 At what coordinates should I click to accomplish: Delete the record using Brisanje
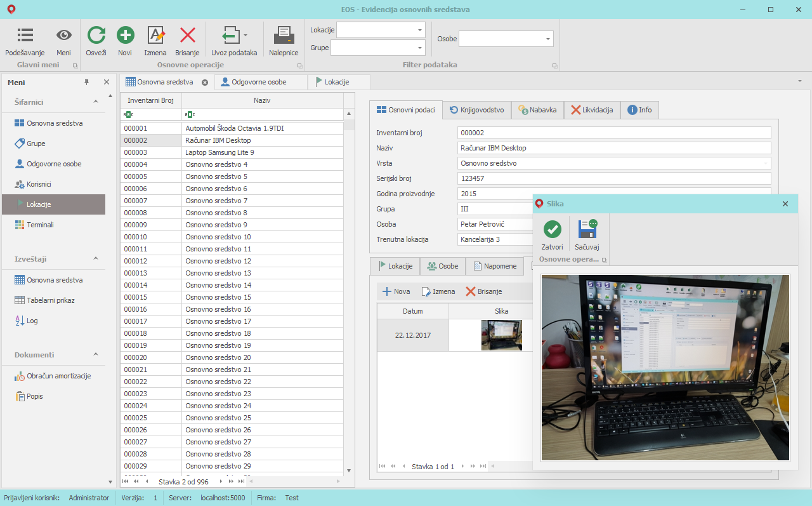187,41
